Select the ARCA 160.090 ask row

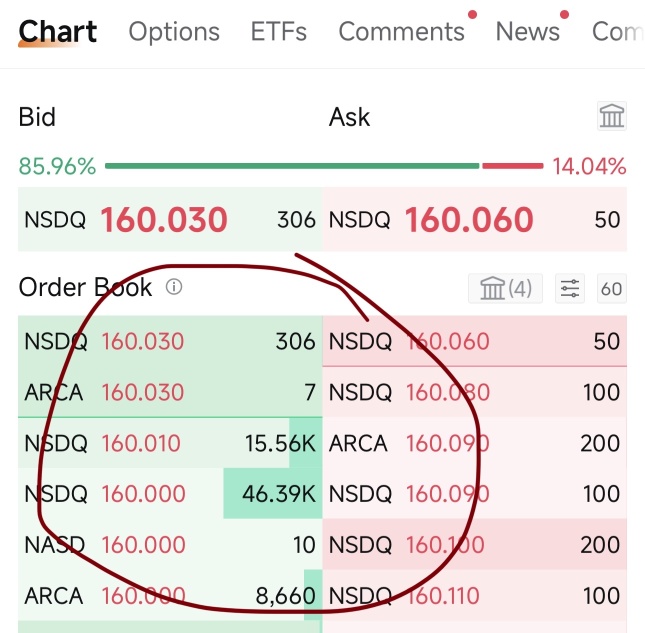click(x=475, y=443)
